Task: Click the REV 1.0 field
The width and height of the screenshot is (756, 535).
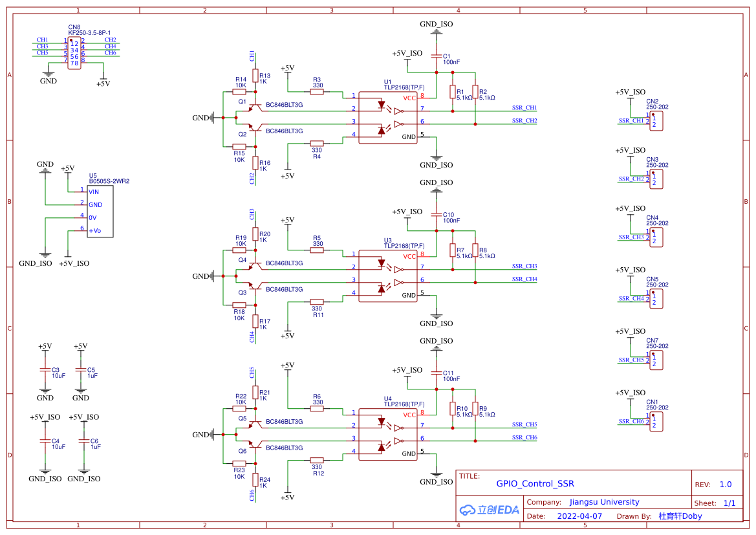Action: click(x=726, y=485)
